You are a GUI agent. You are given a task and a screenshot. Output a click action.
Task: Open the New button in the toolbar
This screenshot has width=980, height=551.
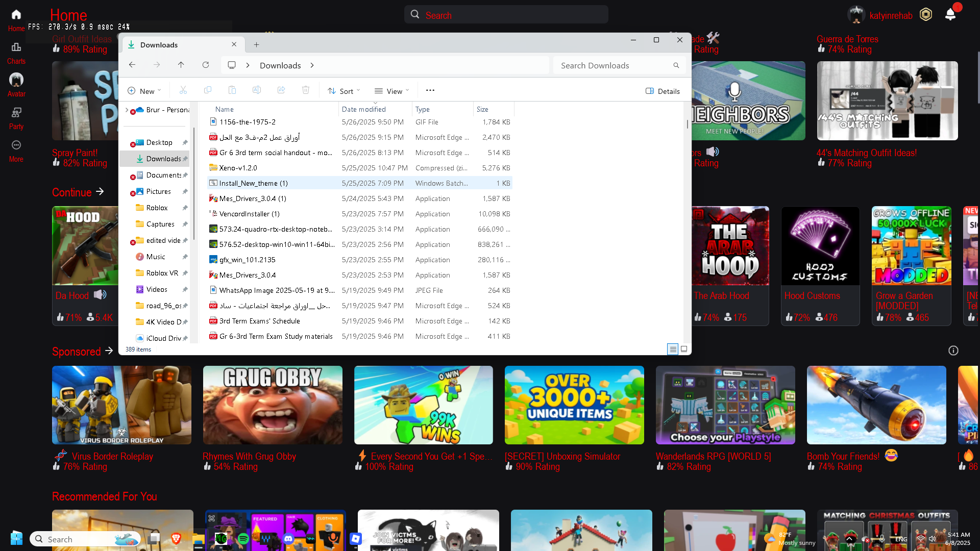pos(144,91)
